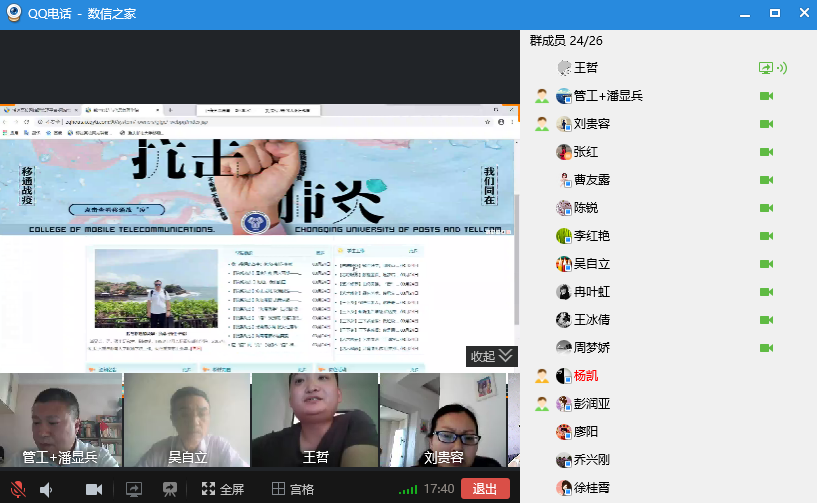Open 王哲's video thumbnail
817x503 pixels.
[315, 420]
